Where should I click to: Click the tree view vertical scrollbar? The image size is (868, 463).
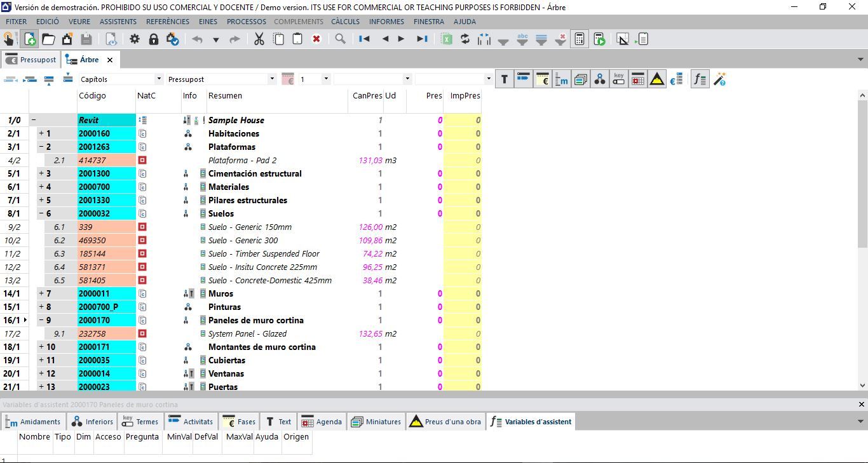pos(862,173)
